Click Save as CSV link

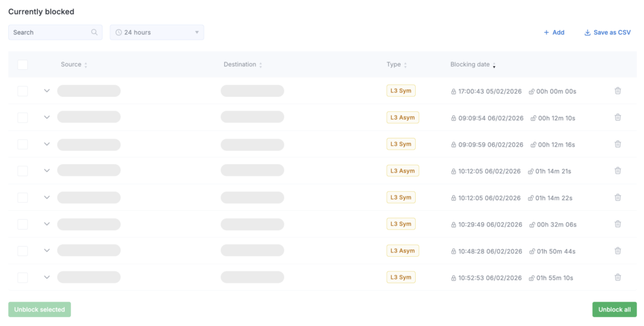(x=607, y=33)
